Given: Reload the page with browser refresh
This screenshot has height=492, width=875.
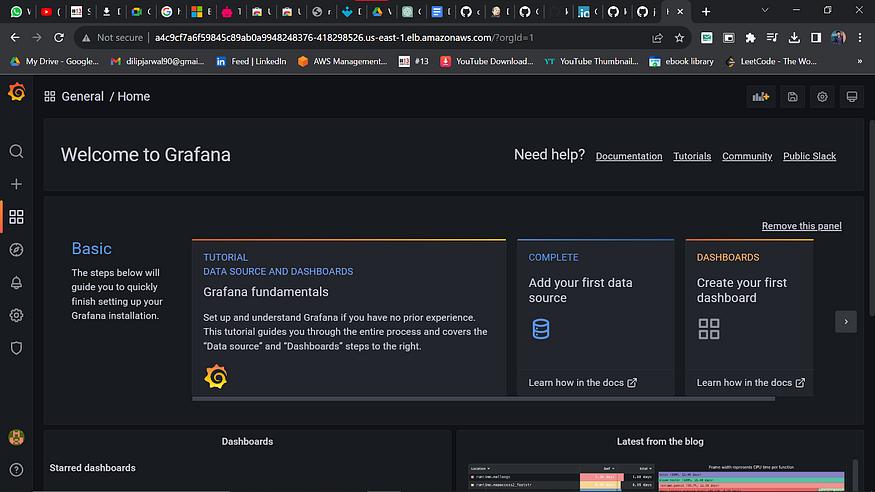Looking at the screenshot, I should point(59,37).
